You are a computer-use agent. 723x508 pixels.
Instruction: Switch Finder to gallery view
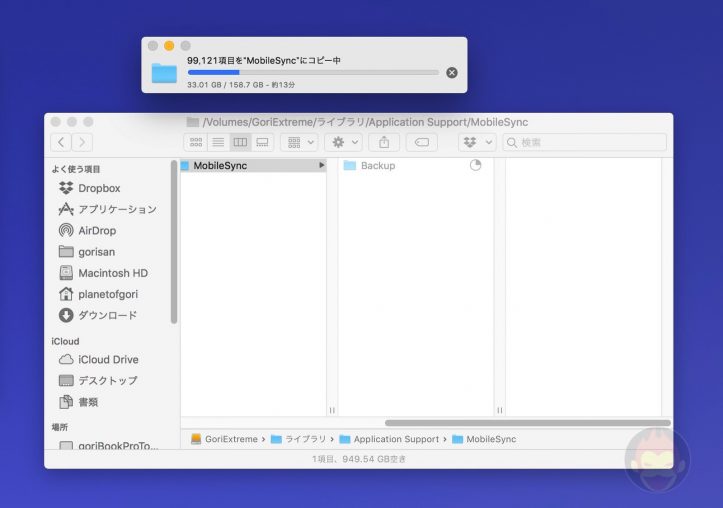tap(262, 142)
